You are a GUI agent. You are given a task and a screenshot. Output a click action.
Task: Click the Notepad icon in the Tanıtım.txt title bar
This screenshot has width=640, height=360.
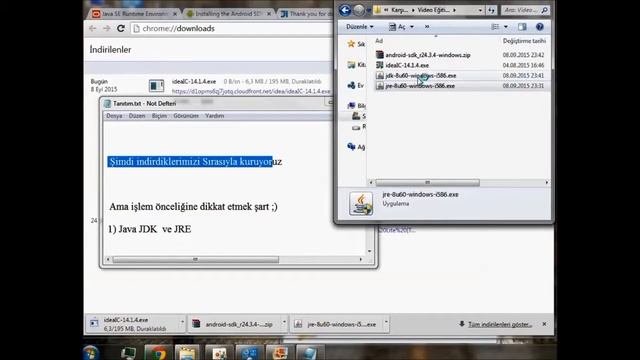pyautogui.click(x=107, y=104)
